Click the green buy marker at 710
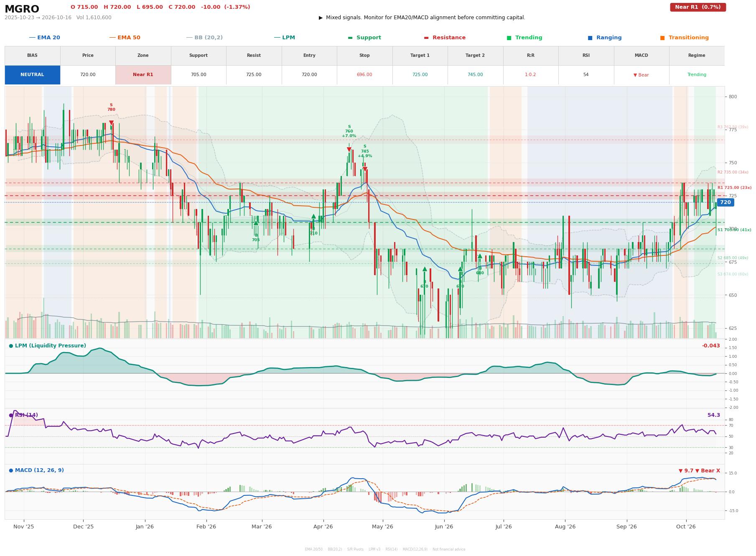 313,216
